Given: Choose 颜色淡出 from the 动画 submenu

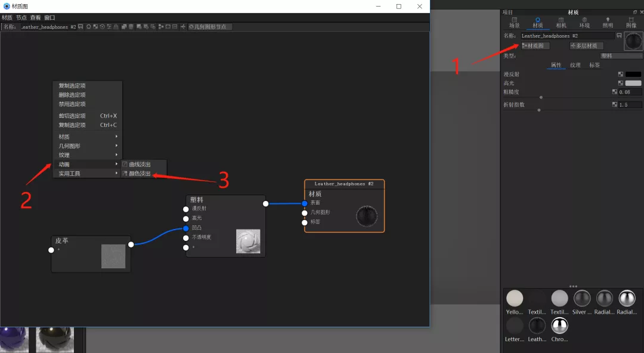Looking at the screenshot, I should click(144, 174).
